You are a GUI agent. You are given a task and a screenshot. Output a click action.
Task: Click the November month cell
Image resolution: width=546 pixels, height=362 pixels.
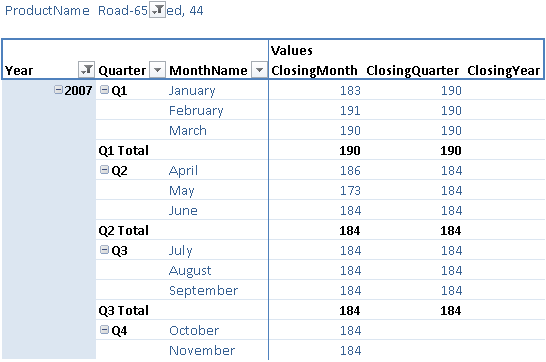pyautogui.click(x=202, y=350)
